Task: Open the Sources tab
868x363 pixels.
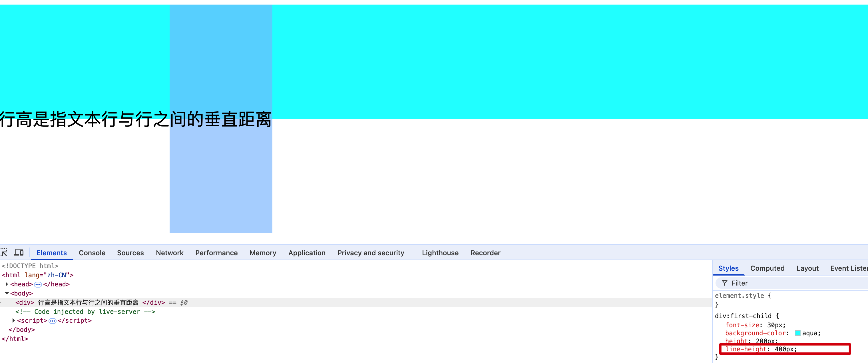Action: point(130,253)
